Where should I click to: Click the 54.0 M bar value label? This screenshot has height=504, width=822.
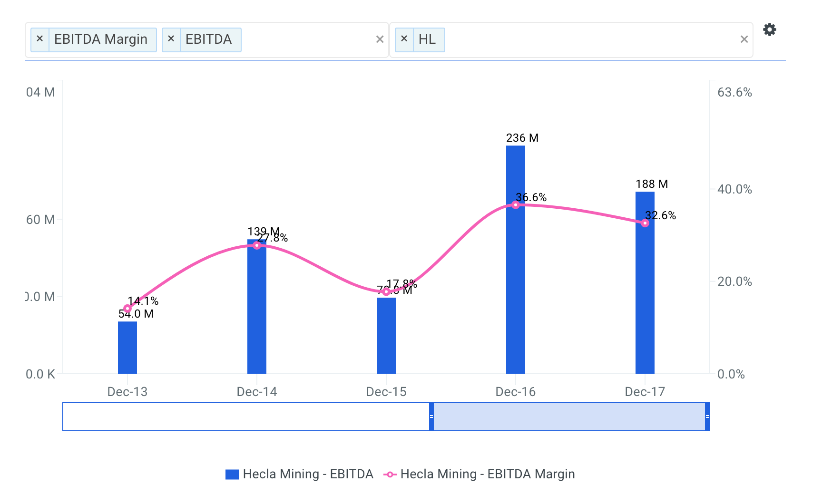(x=136, y=314)
